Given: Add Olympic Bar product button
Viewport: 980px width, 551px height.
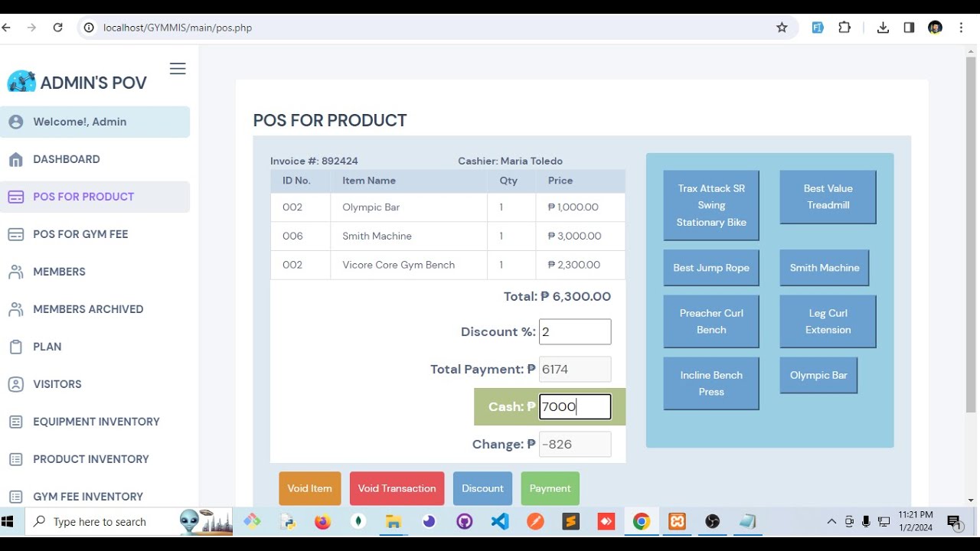Looking at the screenshot, I should click(x=818, y=375).
